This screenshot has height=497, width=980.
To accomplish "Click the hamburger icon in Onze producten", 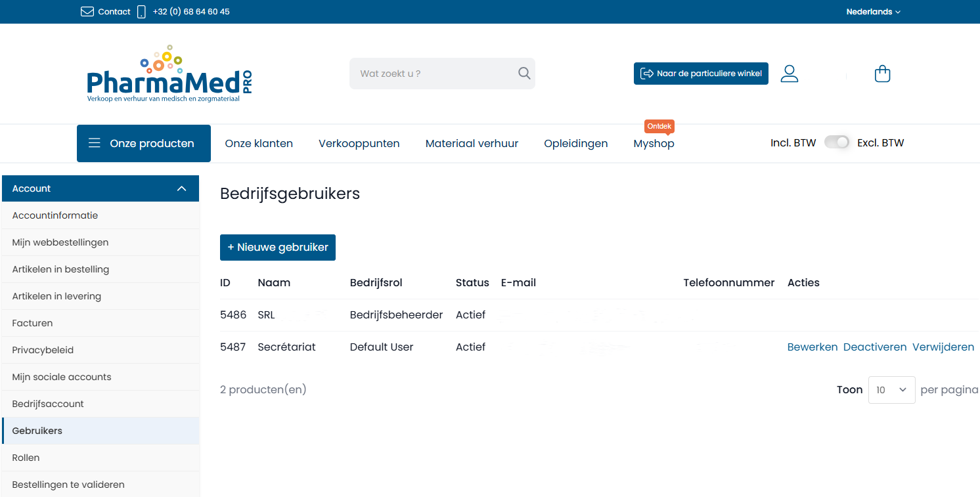I will (x=95, y=143).
